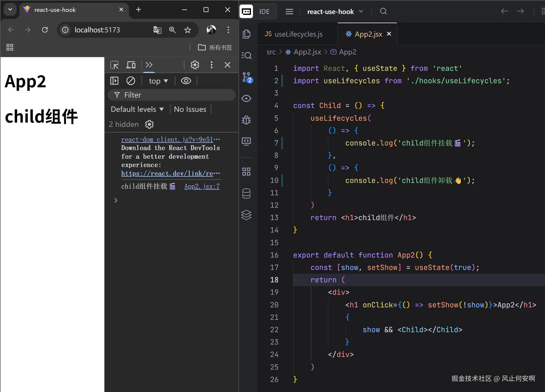Open the source control sidebar icon
The image size is (545, 392).
(x=247, y=77)
